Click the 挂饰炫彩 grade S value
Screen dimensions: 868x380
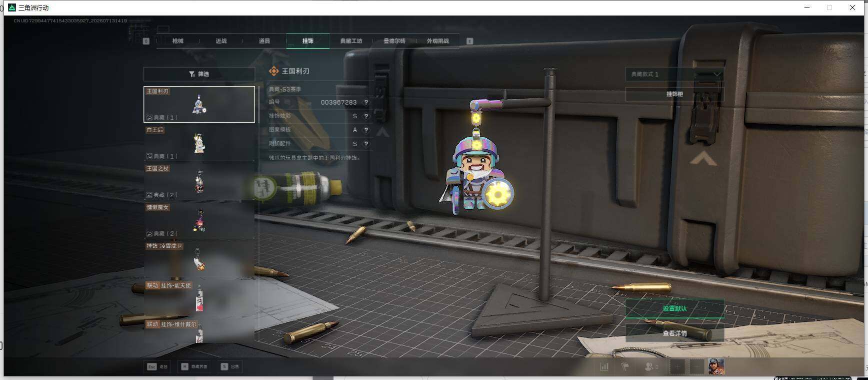click(x=355, y=116)
